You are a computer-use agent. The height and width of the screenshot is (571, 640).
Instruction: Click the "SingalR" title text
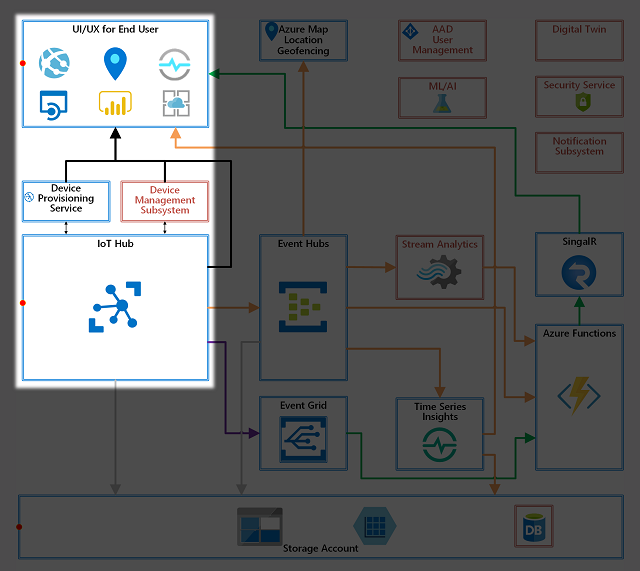coord(579,242)
